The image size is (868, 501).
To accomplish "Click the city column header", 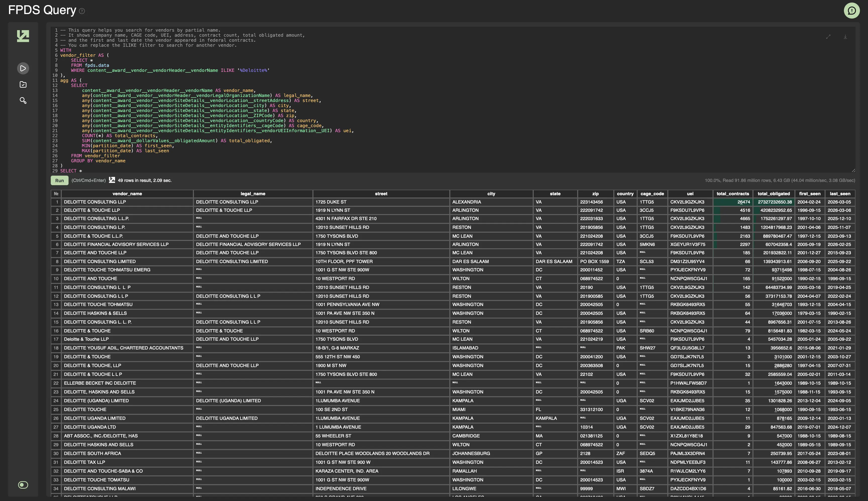I will [491, 194].
